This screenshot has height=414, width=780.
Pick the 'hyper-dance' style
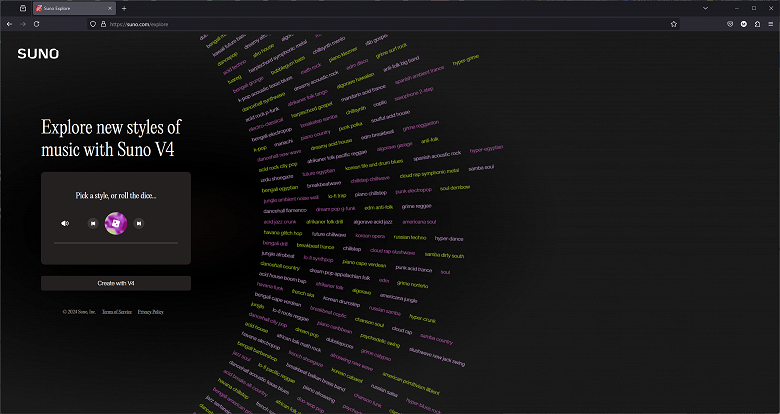pos(449,239)
